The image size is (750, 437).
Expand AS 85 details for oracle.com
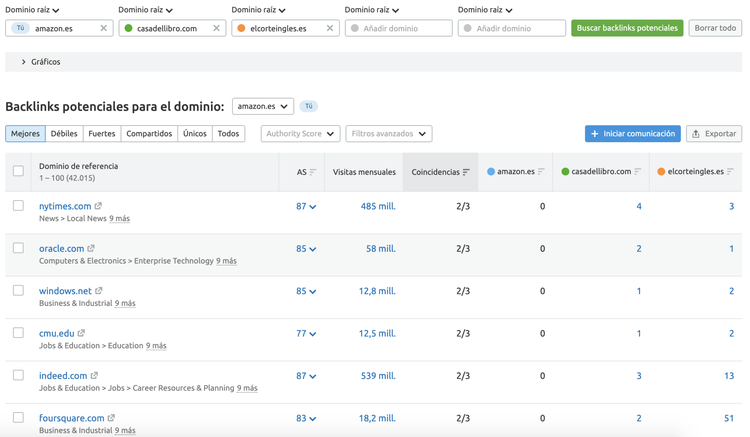tap(306, 249)
